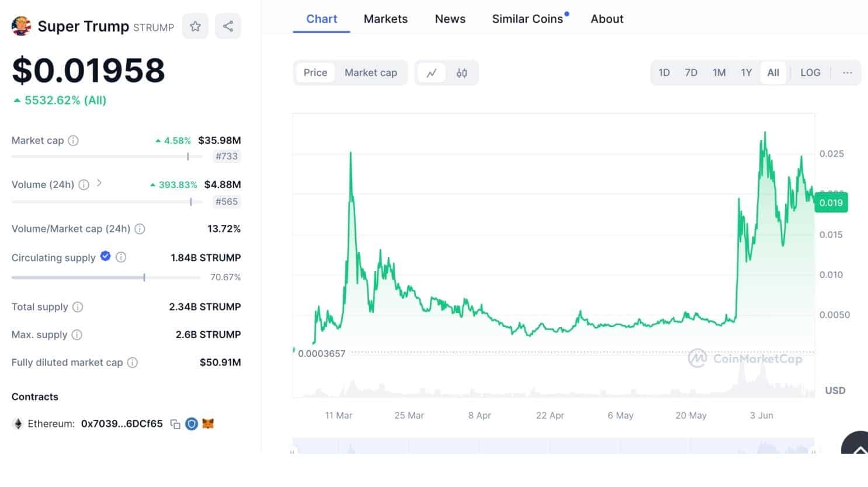Click the 11 Mar date label
This screenshot has width=868, height=487.
click(339, 416)
